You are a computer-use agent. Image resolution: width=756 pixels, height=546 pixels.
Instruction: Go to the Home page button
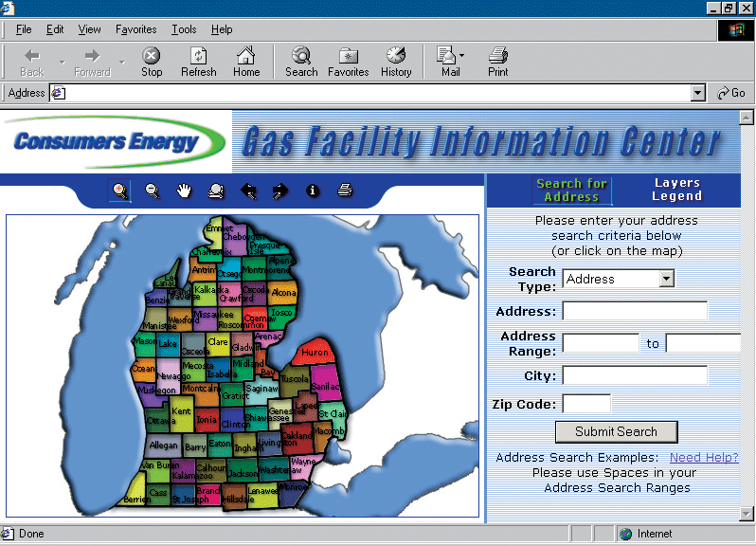[x=246, y=63]
